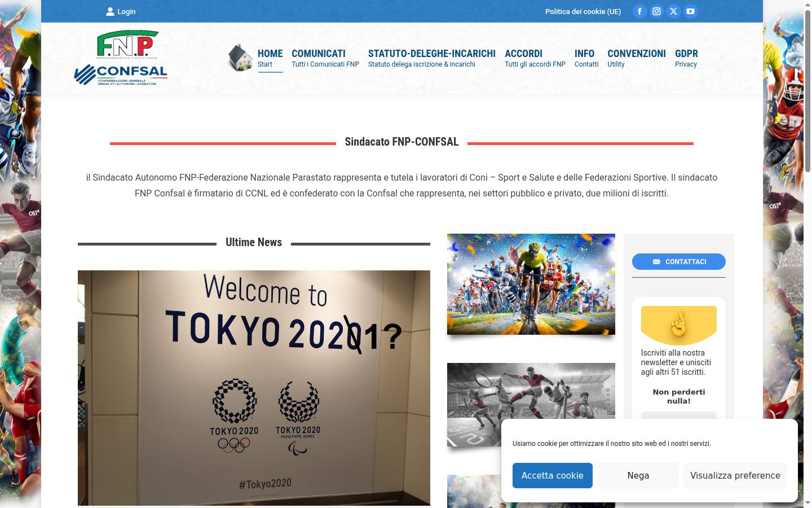812x508 pixels.
Task: Open the ACCORDI menu
Action: pos(535,58)
